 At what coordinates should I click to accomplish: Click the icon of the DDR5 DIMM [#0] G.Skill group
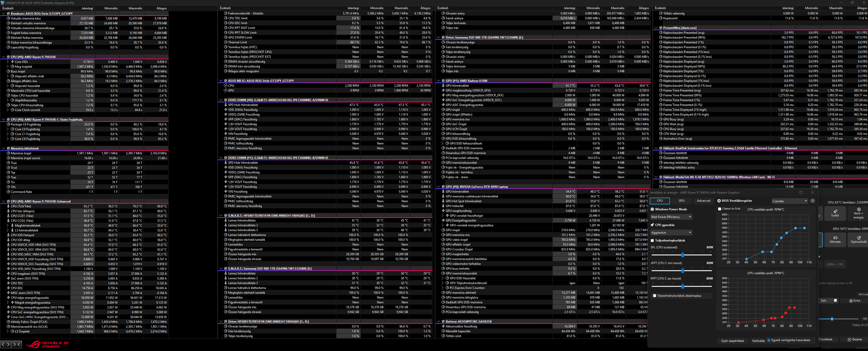(226, 100)
